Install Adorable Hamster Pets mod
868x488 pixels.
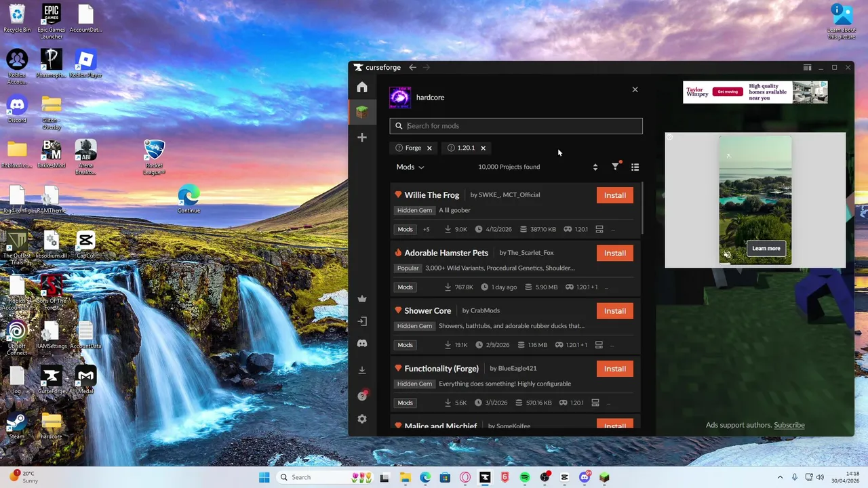(x=615, y=253)
